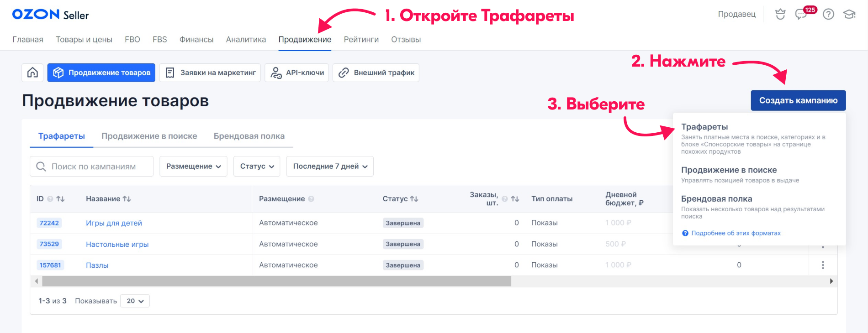This screenshot has height=333, width=868.
Task: Open Игры для детей campaign
Action: click(114, 223)
